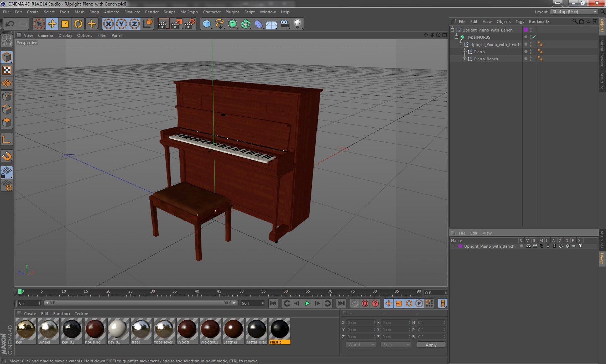
Task: Switch to Points mode
Action: coord(7,97)
